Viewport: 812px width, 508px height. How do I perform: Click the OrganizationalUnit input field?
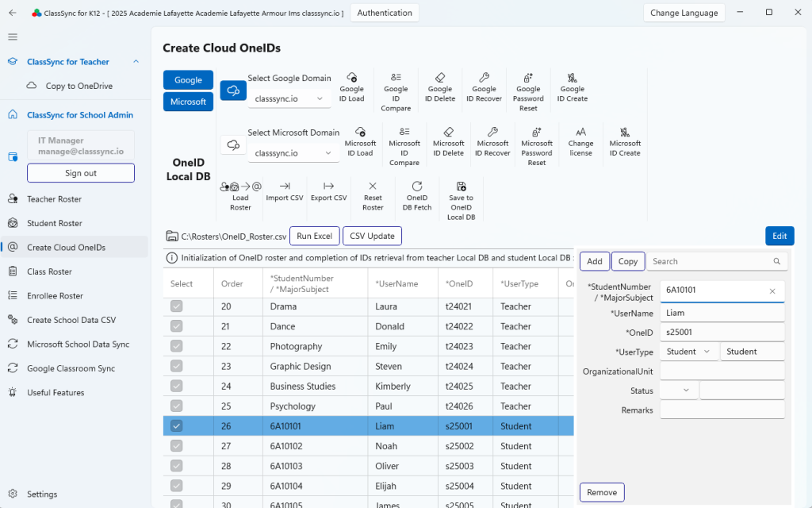click(722, 371)
